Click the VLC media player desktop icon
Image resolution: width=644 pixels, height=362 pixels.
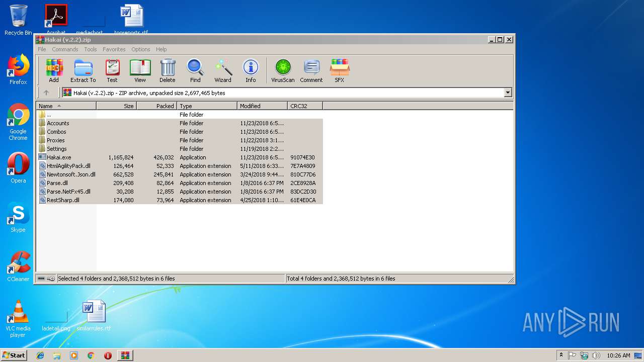[x=18, y=319]
